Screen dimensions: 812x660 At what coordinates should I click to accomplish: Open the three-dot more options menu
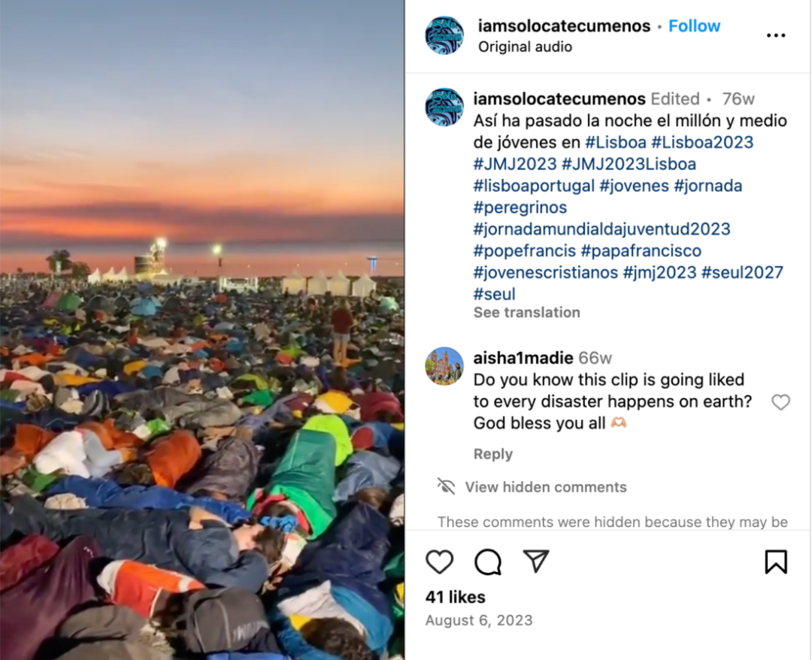776,35
